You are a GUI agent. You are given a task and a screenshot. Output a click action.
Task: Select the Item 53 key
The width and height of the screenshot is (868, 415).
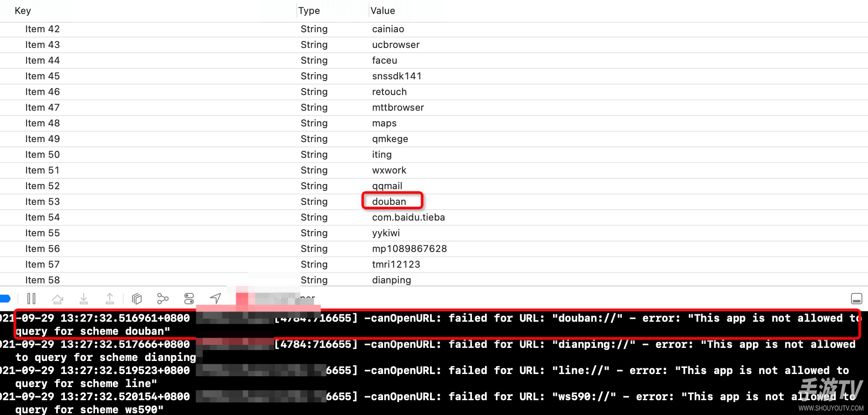[x=42, y=202]
